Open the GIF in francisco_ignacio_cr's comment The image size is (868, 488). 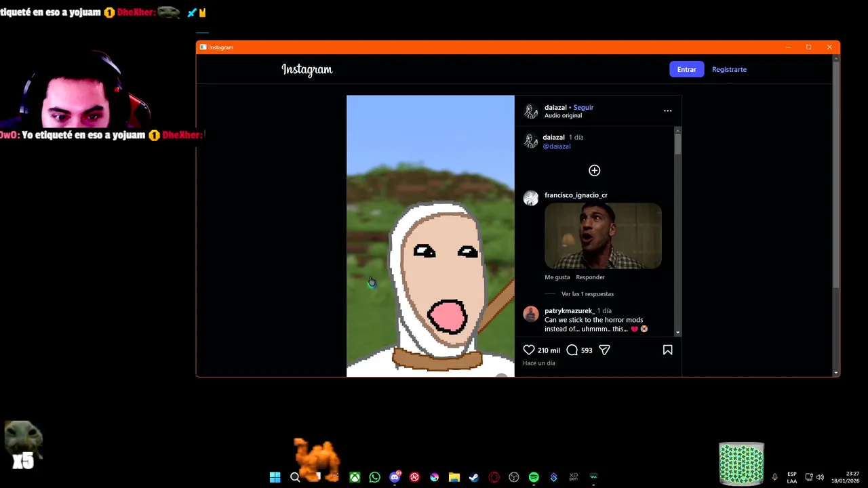603,236
